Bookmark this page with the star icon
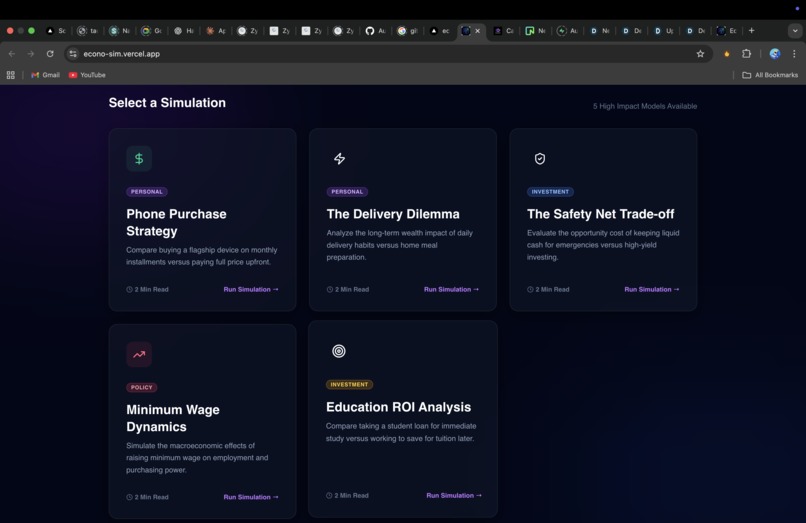 [x=700, y=53]
